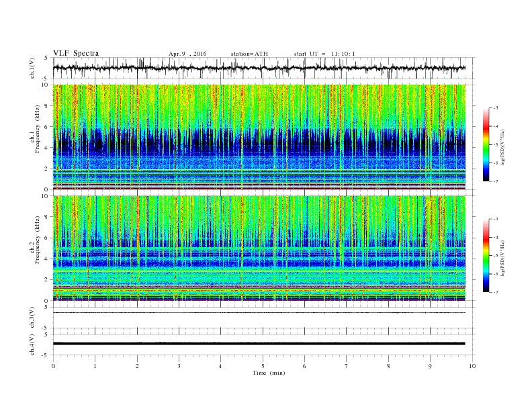532x411 pixels.
Task: Click the "ch.1(V)" waveform axis label
Action: pyautogui.click(x=32, y=68)
